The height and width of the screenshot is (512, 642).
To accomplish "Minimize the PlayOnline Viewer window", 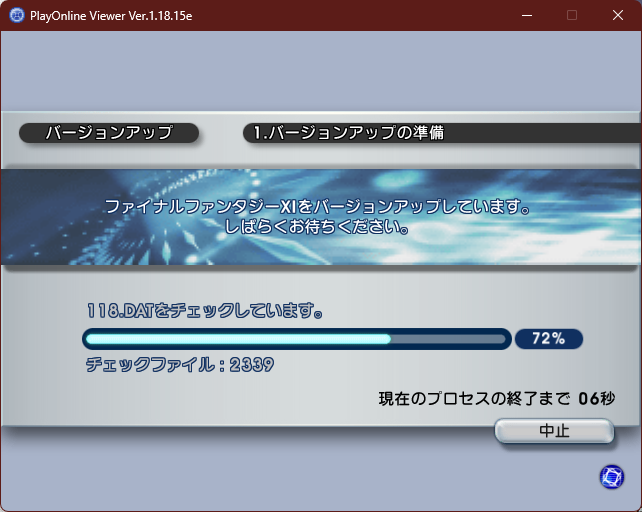I will [x=527, y=16].
